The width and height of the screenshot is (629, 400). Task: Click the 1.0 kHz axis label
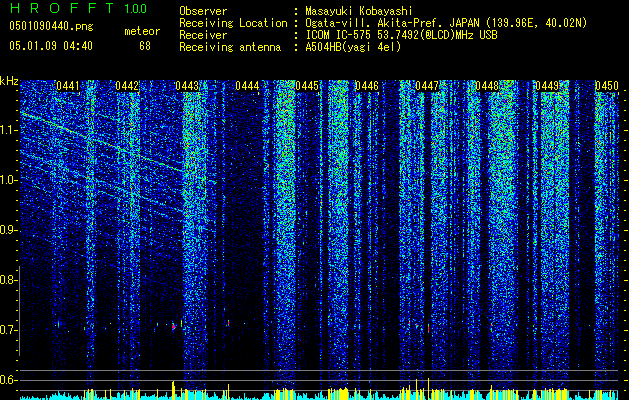coord(9,180)
